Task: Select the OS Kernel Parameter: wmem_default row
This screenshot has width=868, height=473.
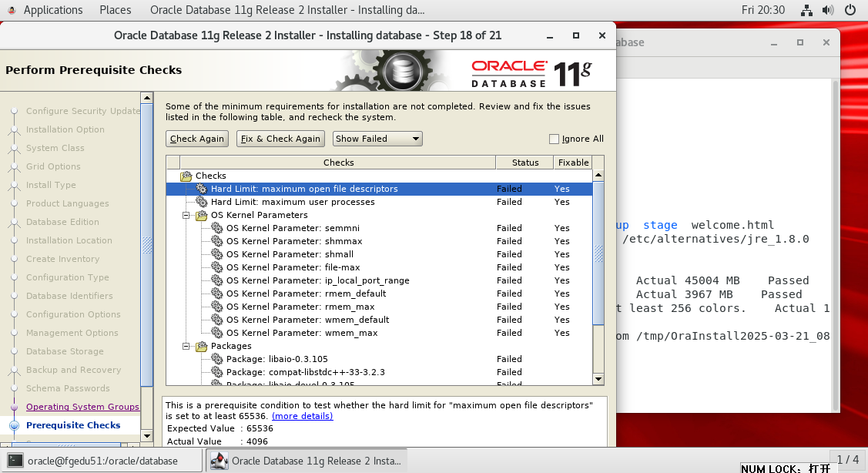Action: tap(379, 320)
